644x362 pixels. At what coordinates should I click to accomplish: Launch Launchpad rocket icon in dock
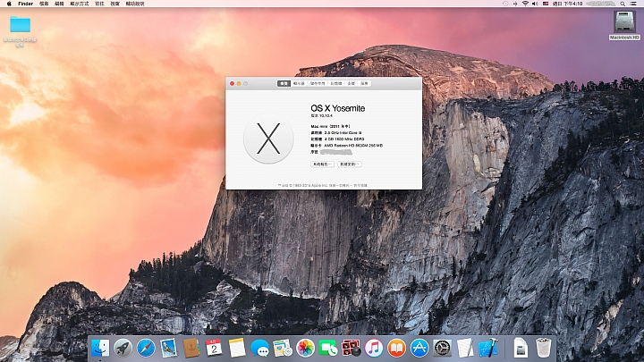point(123,348)
